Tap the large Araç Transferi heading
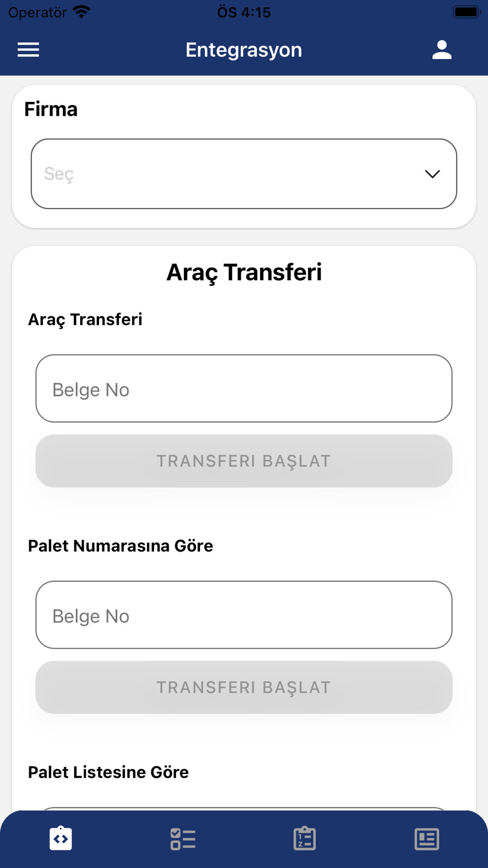Image resolution: width=488 pixels, height=868 pixels. point(244,272)
